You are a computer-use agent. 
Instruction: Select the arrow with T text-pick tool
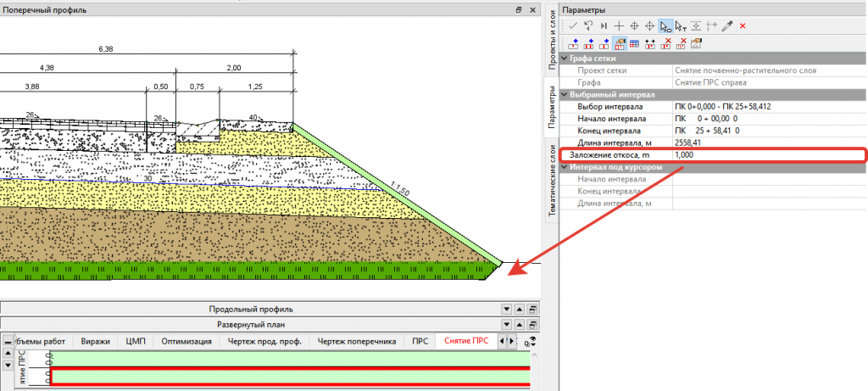tap(681, 25)
